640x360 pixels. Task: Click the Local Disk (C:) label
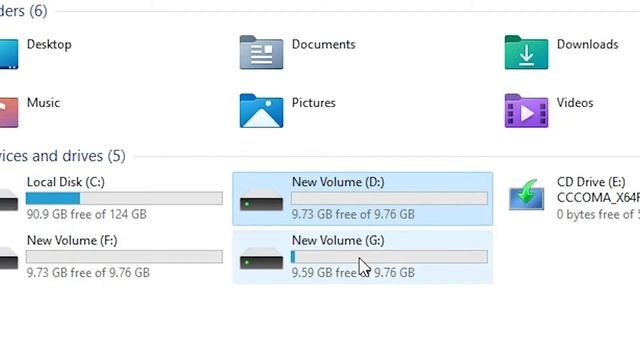point(66,182)
